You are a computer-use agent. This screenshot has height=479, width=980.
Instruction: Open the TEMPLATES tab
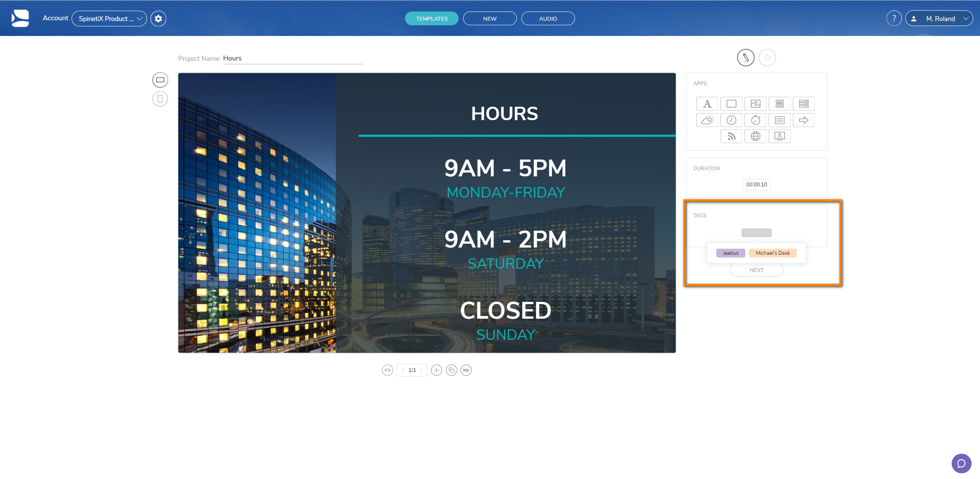pyautogui.click(x=432, y=18)
